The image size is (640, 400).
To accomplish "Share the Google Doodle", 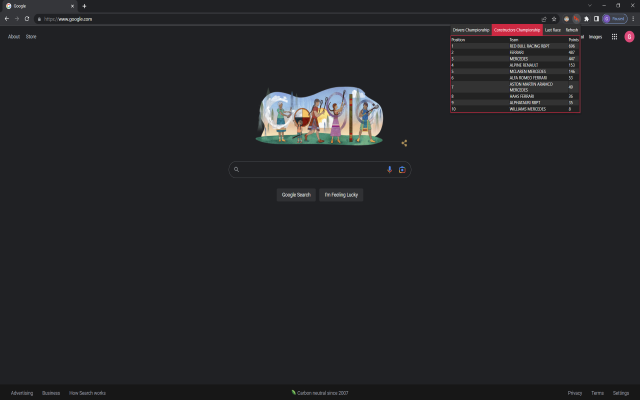I will click(404, 143).
